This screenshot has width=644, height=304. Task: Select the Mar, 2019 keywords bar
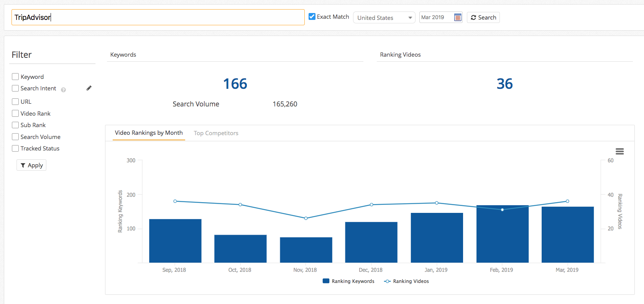[x=568, y=235]
